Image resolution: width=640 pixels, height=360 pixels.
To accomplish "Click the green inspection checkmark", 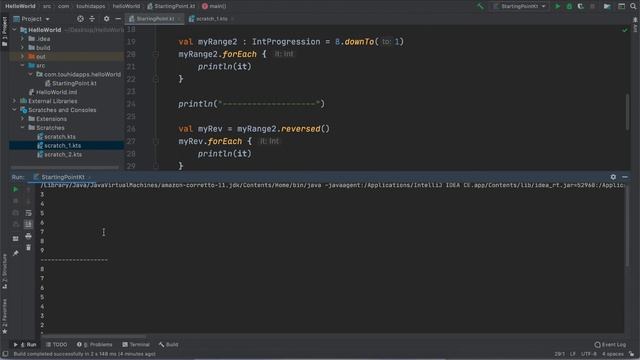I will pyautogui.click(x=624, y=30).
